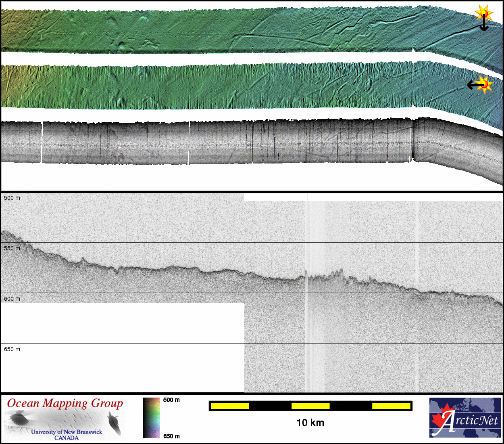Image resolution: width=504 pixels, height=444 pixels.
Task: Click the leftmost yellow scale bar segment
Action: [x=230, y=406]
